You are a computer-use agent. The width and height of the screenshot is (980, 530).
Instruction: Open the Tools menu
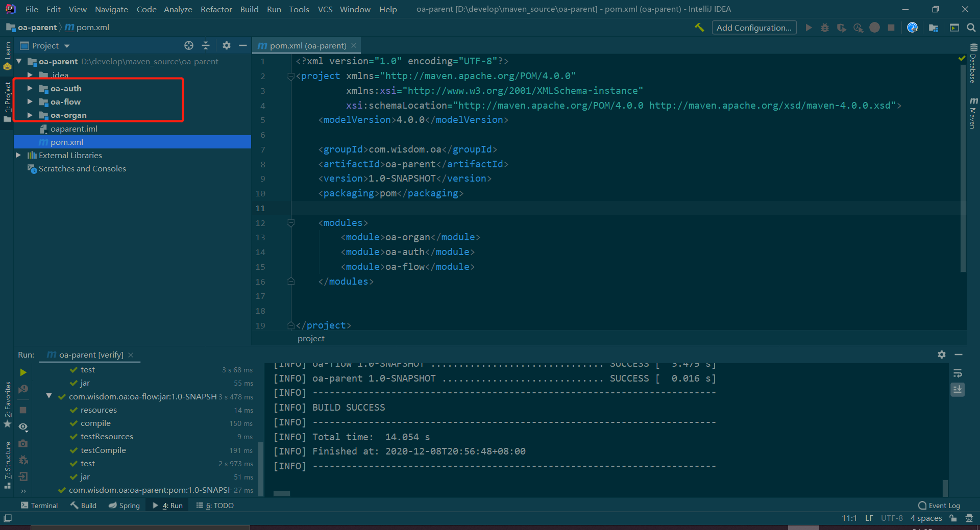[299, 9]
